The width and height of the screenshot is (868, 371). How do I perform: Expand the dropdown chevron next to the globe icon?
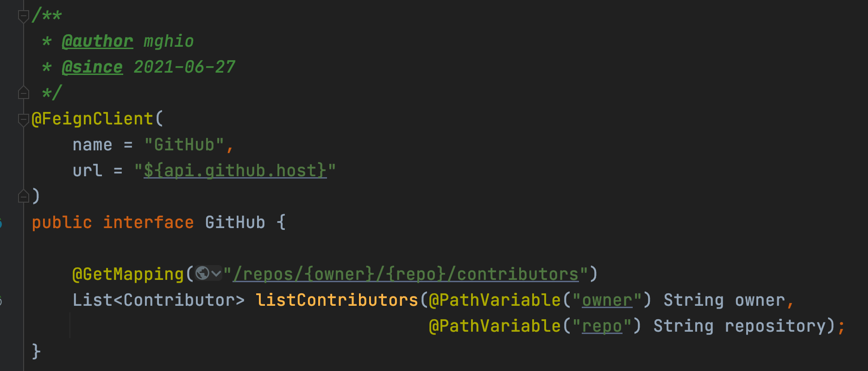pos(216,274)
